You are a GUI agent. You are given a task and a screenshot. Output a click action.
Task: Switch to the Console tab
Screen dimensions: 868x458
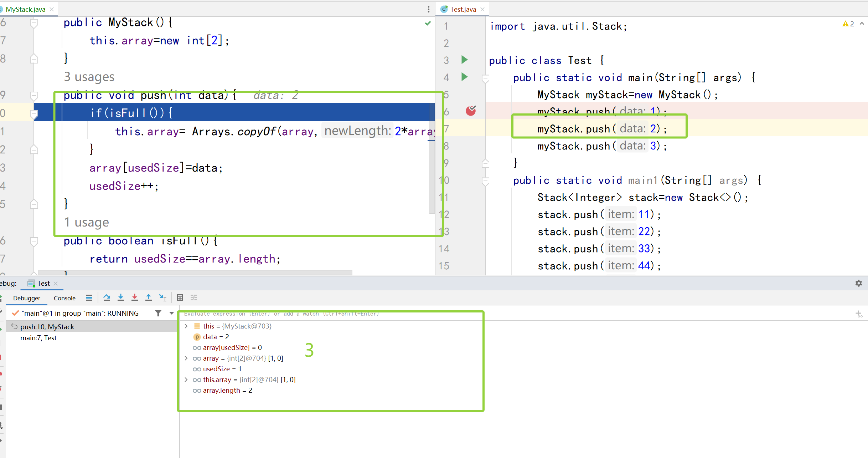[x=64, y=298]
